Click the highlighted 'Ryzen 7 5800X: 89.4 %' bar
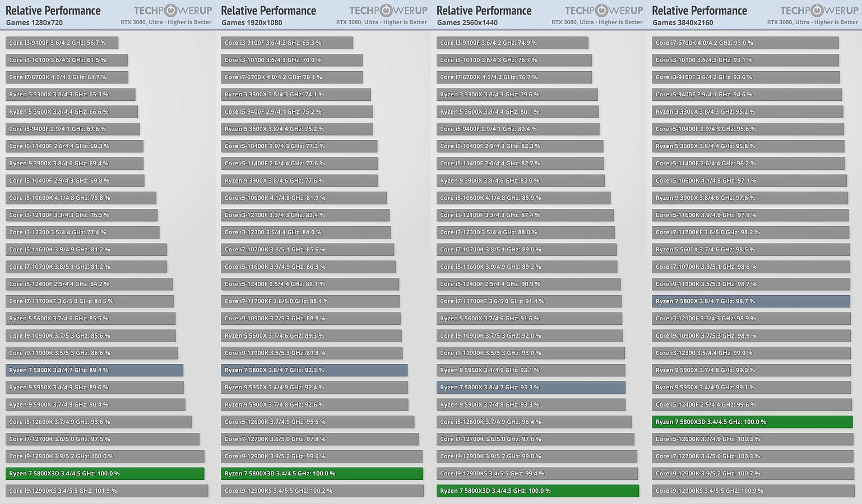 (94, 370)
